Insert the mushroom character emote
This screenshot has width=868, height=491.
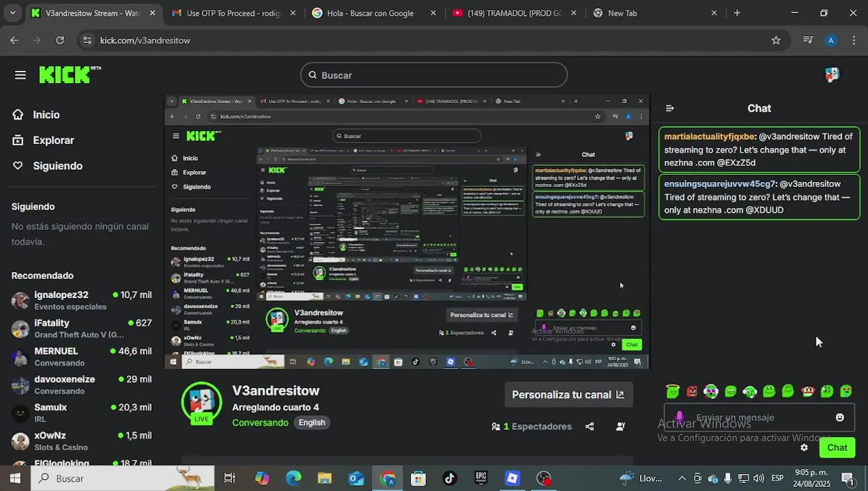[x=808, y=391]
